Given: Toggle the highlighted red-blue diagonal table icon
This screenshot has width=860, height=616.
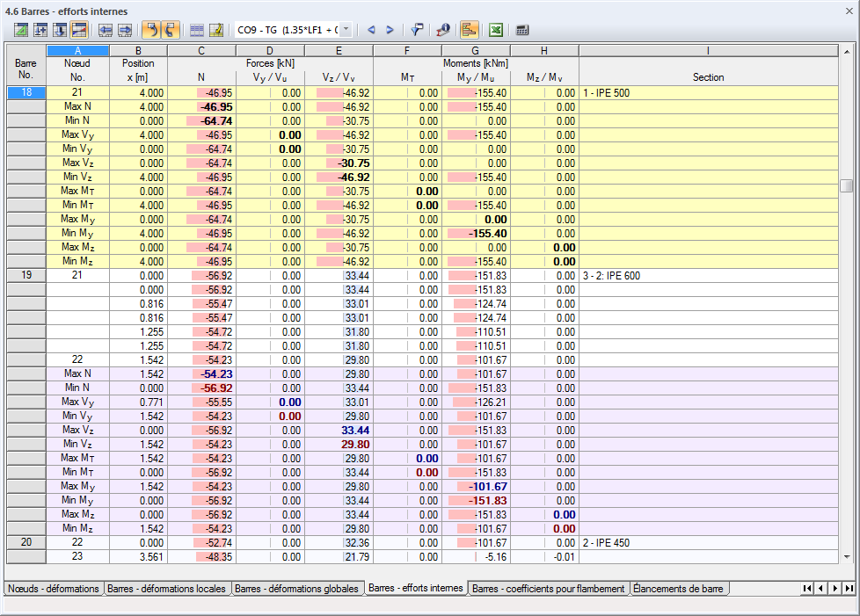Looking at the screenshot, I should (x=79, y=30).
